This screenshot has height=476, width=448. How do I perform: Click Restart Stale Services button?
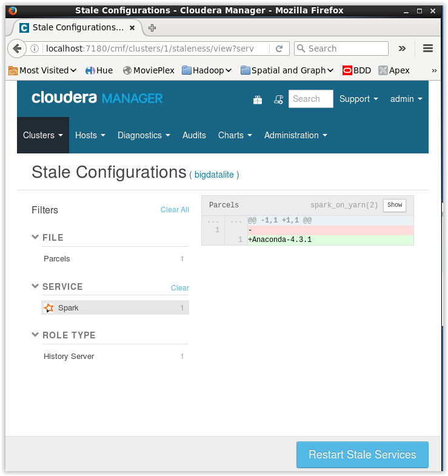[x=363, y=454]
